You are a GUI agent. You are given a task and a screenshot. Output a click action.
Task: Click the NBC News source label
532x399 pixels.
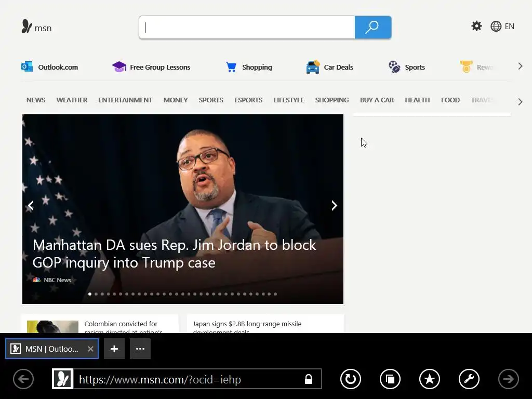57,280
